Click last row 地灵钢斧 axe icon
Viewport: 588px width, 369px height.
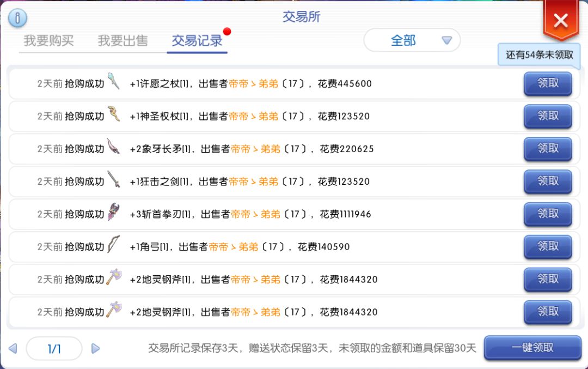[x=114, y=310]
